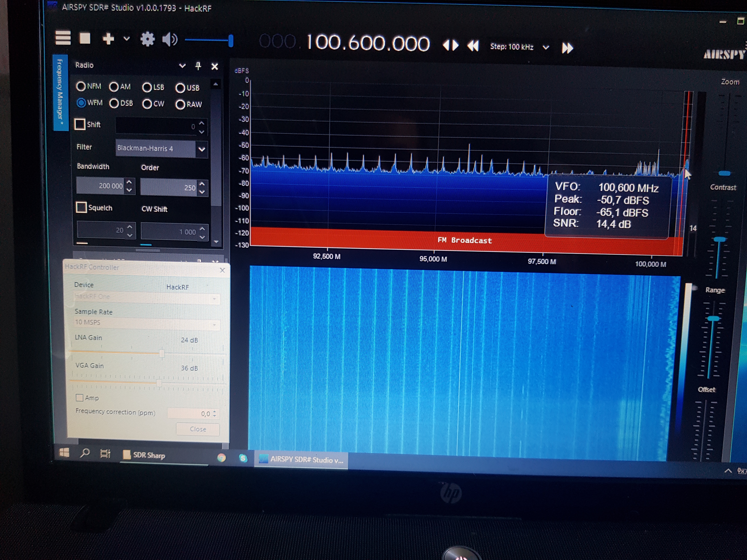Increase filter Order with up arrow
Screen dimensions: 747x560
(202, 184)
